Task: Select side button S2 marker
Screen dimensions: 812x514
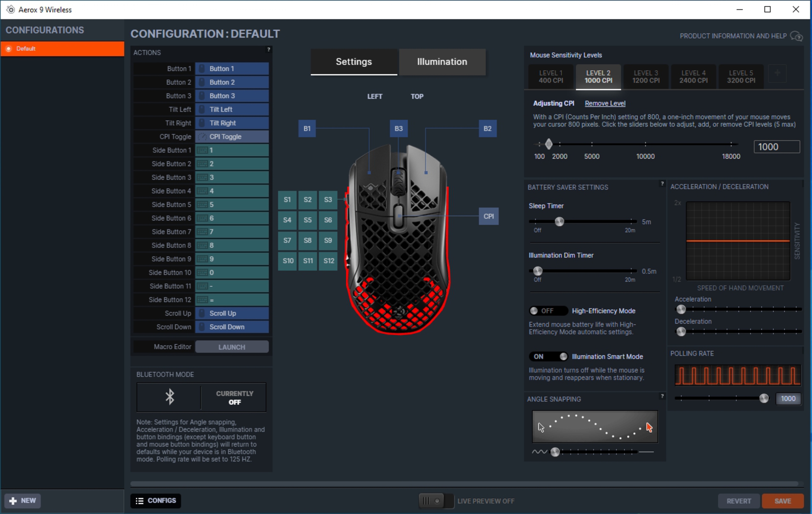Action: [x=307, y=200]
